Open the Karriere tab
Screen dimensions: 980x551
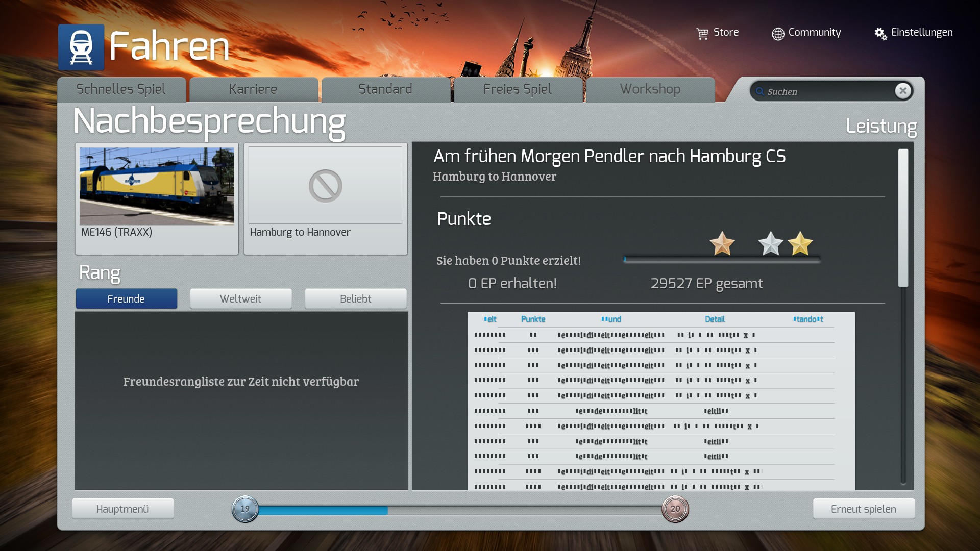coord(253,89)
